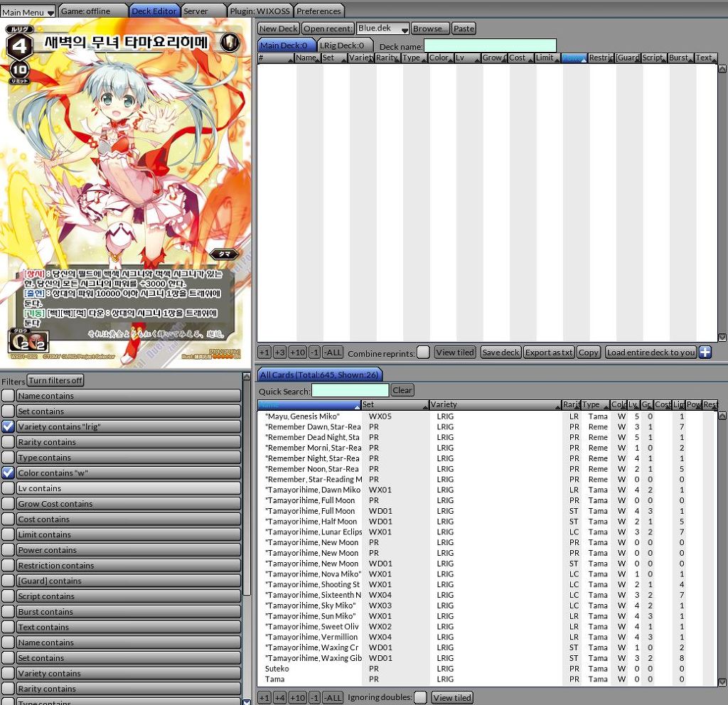Select the LRig Deck:0 tab

tap(346, 45)
